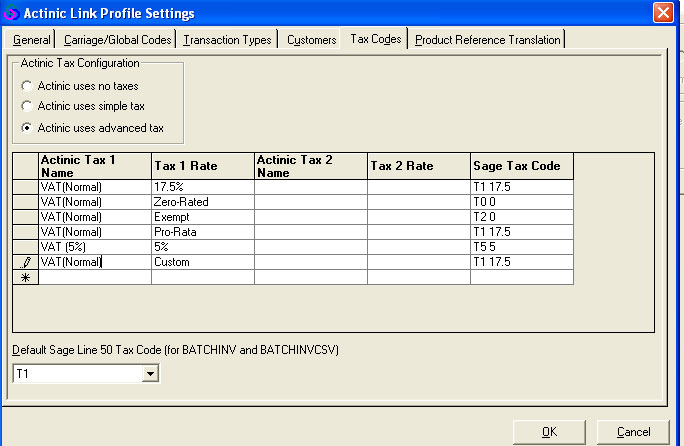
Task: Open the Carriage/Global Codes tab
Action: coord(117,40)
